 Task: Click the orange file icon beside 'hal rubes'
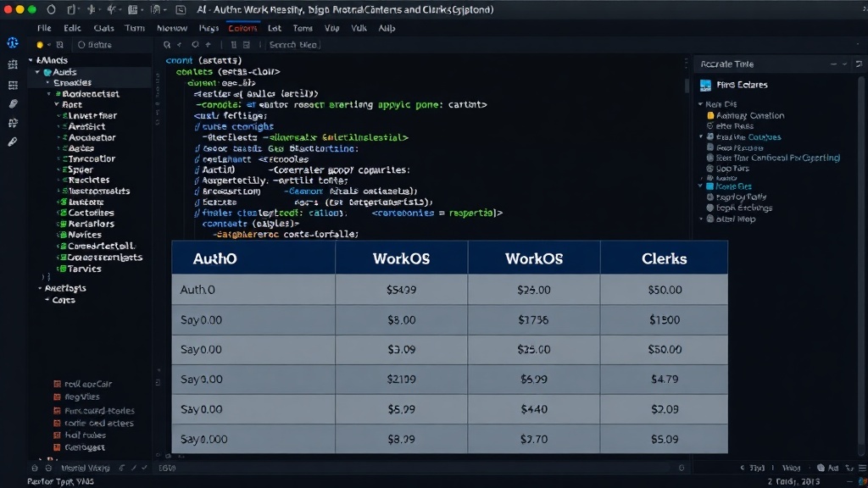click(x=57, y=435)
